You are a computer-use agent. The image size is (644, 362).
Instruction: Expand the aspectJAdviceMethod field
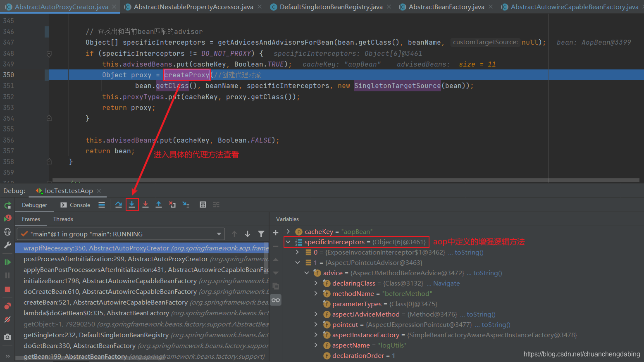[316, 314]
